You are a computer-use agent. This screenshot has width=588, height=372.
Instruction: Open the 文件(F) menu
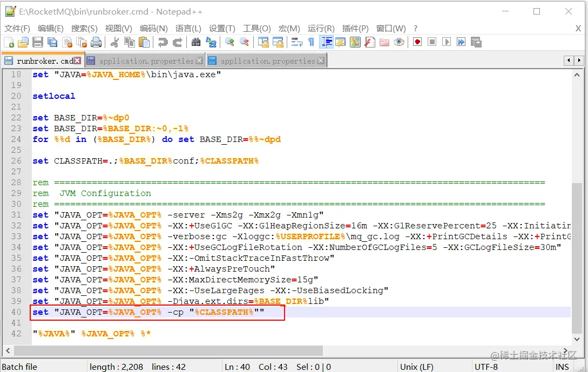pyautogui.click(x=17, y=29)
